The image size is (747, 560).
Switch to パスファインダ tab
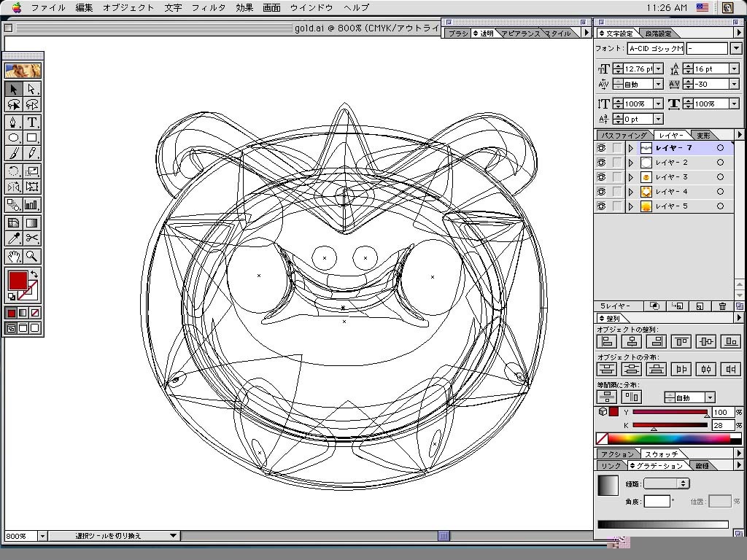point(624,135)
